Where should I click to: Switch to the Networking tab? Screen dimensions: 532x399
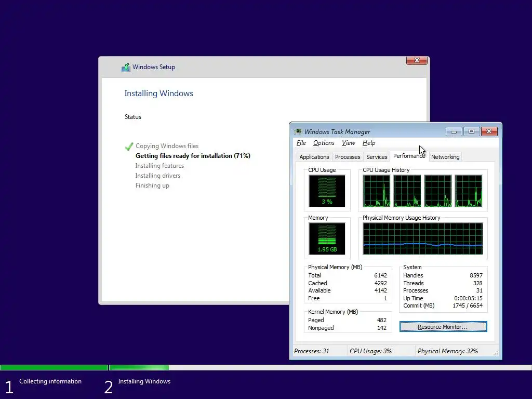pyautogui.click(x=445, y=157)
